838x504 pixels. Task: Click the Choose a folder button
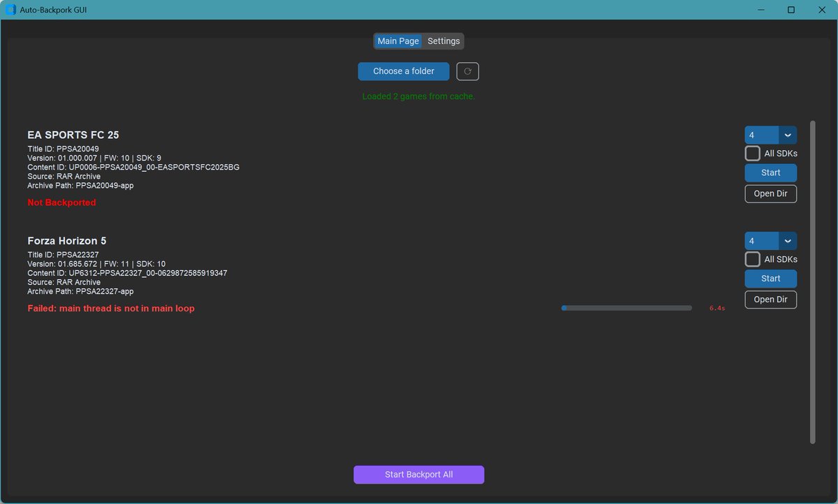(x=404, y=71)
